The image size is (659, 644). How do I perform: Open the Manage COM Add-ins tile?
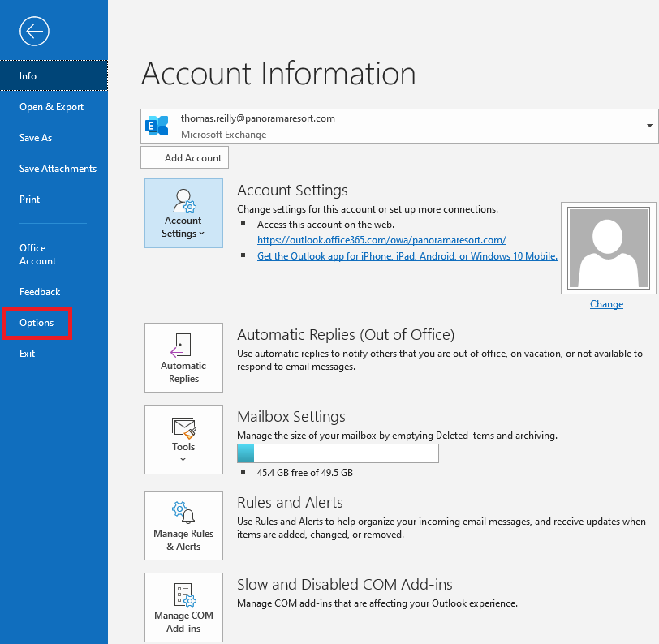(x=183, y=608)
